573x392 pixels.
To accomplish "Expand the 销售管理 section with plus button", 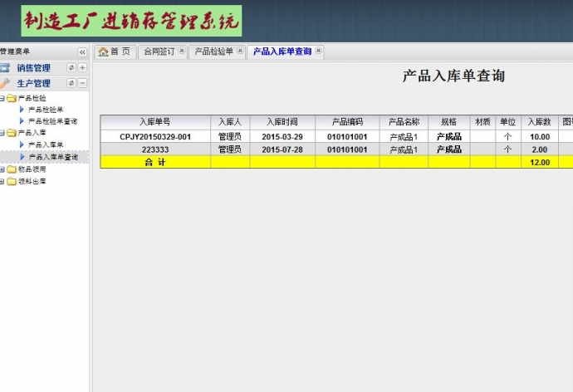I will click(82, 67).
